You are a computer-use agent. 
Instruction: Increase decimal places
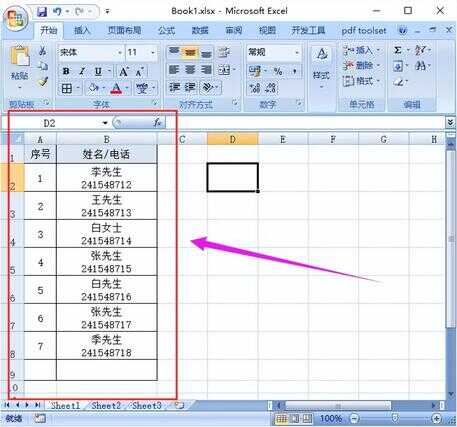point(255,88)
